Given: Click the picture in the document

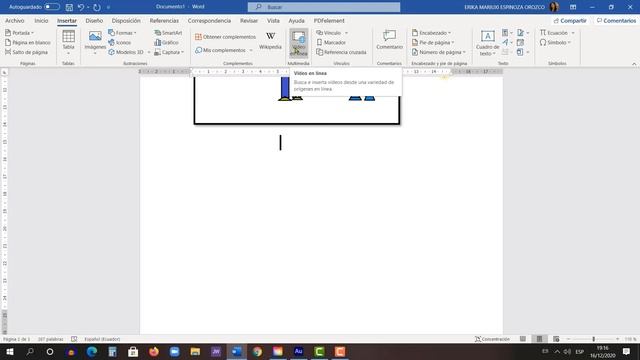Looking at the screenshot, I should pos(297,100).
